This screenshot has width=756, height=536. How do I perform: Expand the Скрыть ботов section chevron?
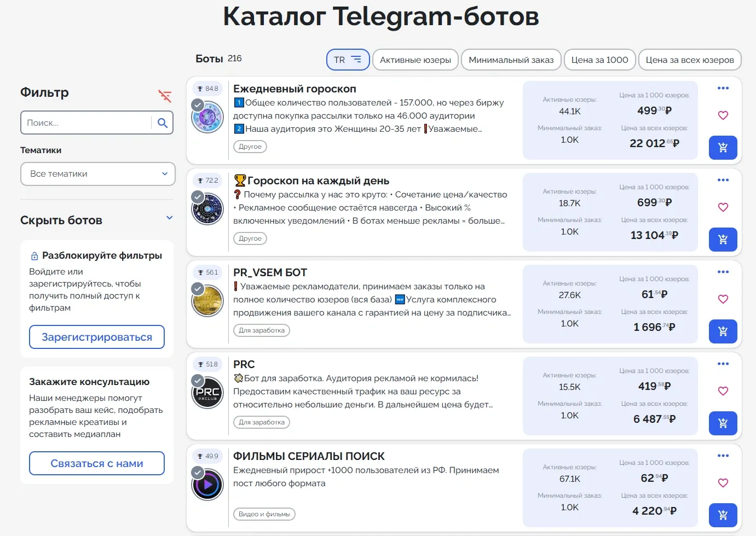(x=170, y=218)
